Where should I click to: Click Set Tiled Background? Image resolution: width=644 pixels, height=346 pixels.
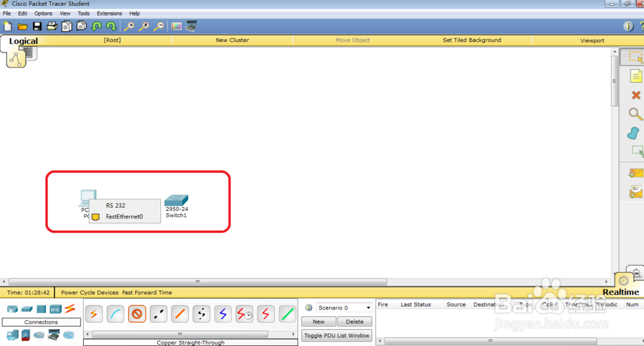click(x=472, y=40)
